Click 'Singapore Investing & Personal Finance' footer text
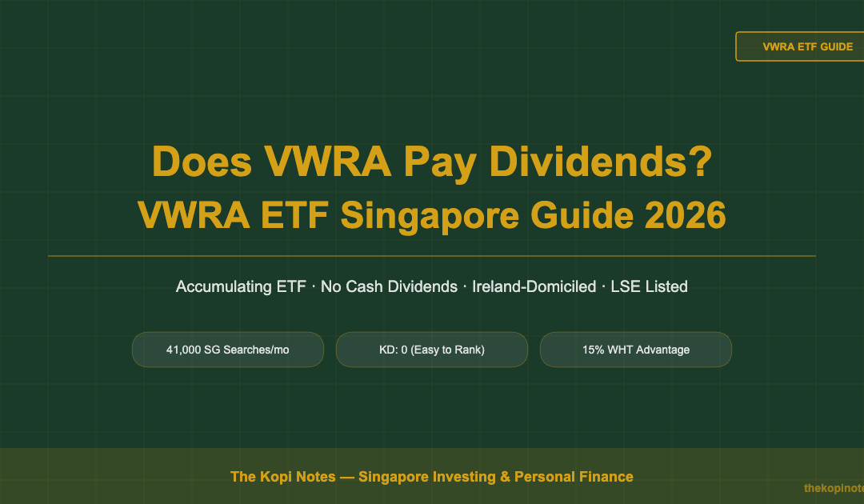The width and height of the screenshot is (864, 504). pos(496,477)
